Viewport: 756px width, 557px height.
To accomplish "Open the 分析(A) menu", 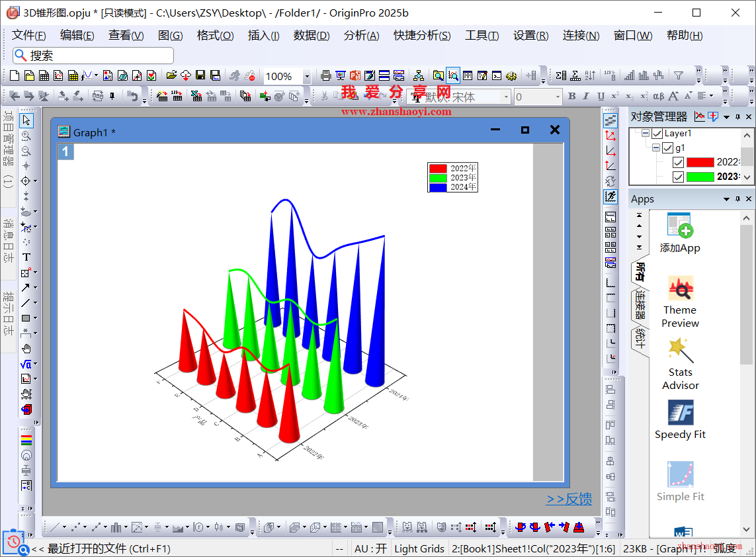I will [361, 36].
